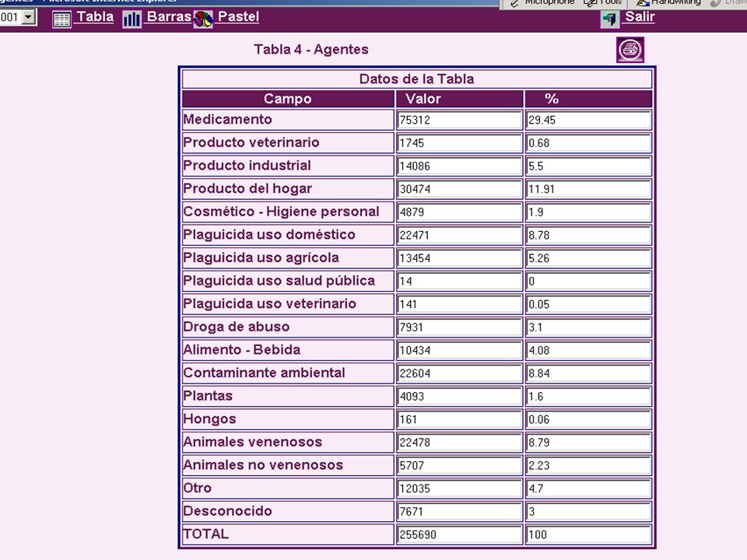Click Animales no venenosos value 5707
The image size is (747, 560).
click(459, 466)
